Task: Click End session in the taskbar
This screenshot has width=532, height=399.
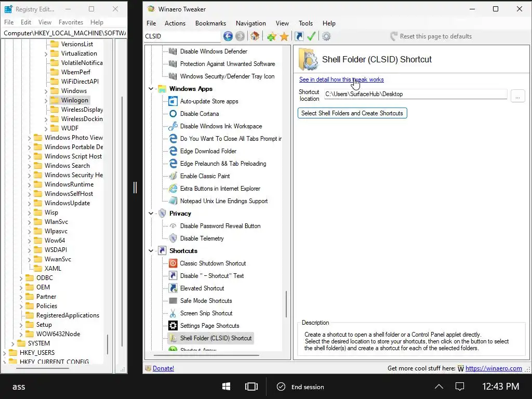Action: (301, 387)
